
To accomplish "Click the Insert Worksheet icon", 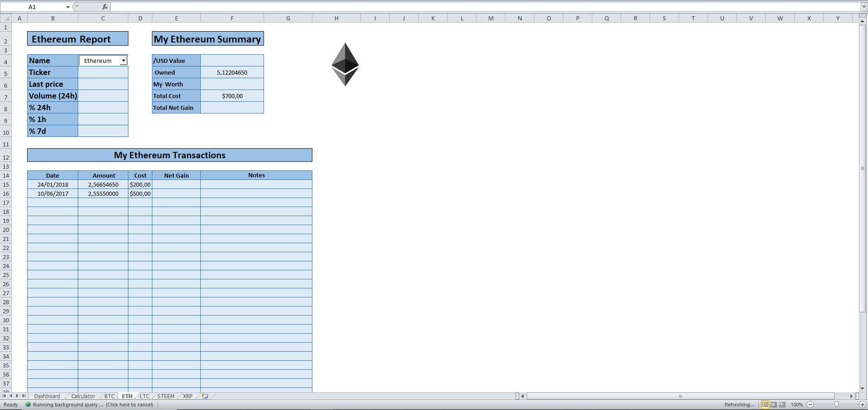I will [x=205, y=396].
